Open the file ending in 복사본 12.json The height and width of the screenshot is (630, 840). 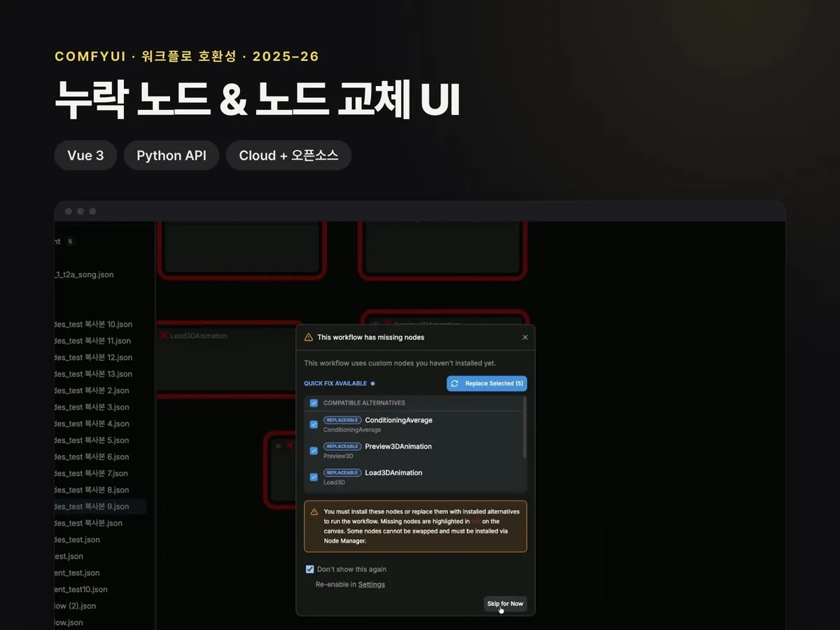click(94, 357)
